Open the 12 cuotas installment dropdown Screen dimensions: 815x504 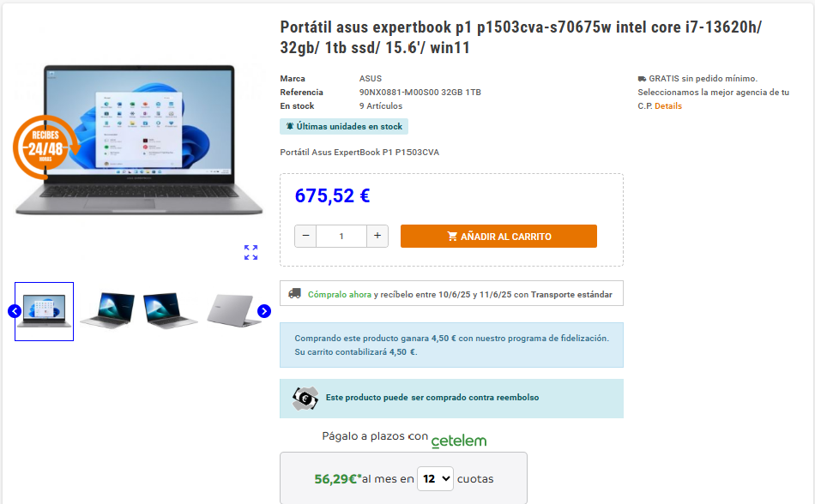[x=435, y=478]
